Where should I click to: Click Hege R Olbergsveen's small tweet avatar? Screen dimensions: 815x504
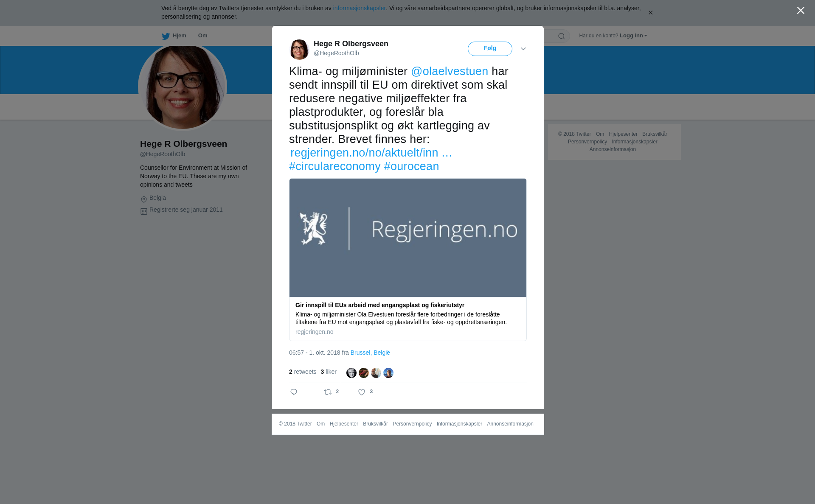point(299,49)
